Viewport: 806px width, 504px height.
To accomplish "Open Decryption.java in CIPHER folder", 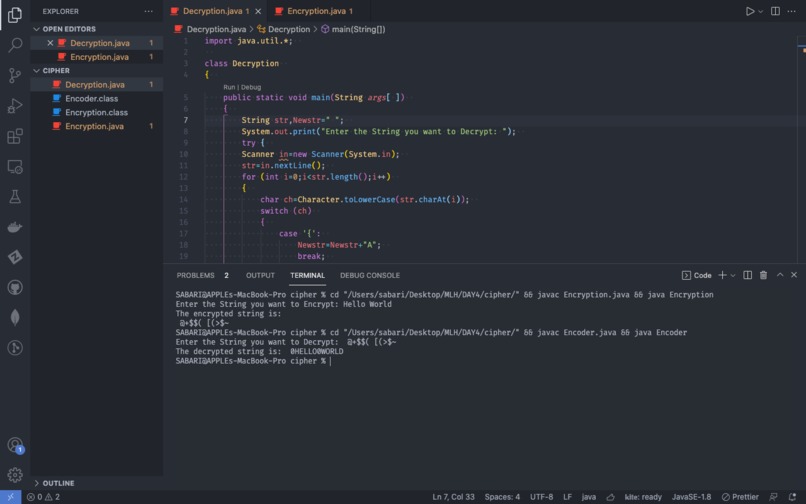I will [x=97, y=84].
